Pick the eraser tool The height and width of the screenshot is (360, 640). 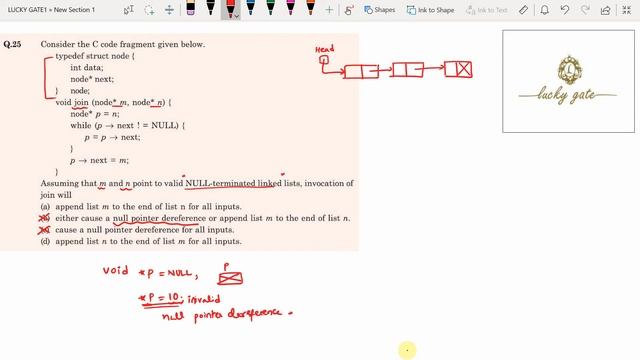[x=190, y=8]
